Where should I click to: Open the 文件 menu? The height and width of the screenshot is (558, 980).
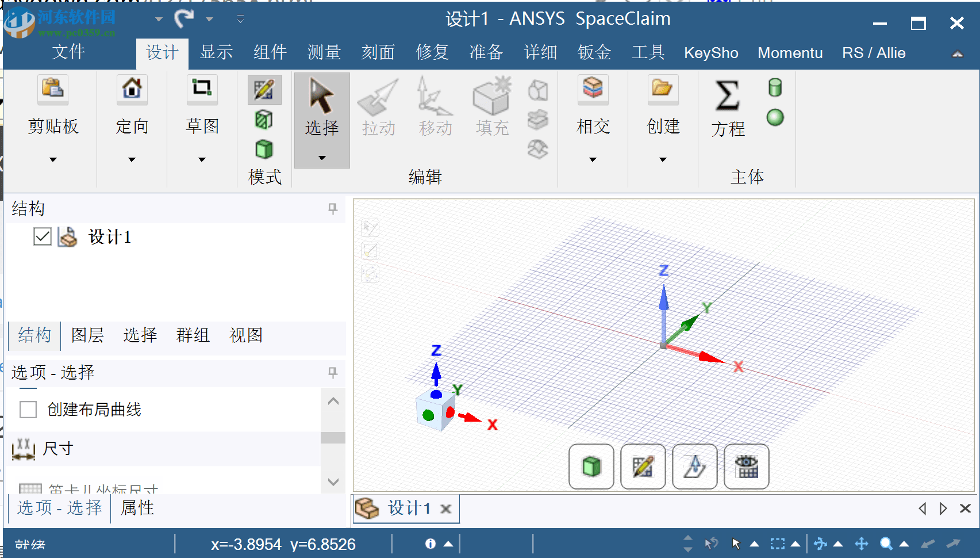68,52
